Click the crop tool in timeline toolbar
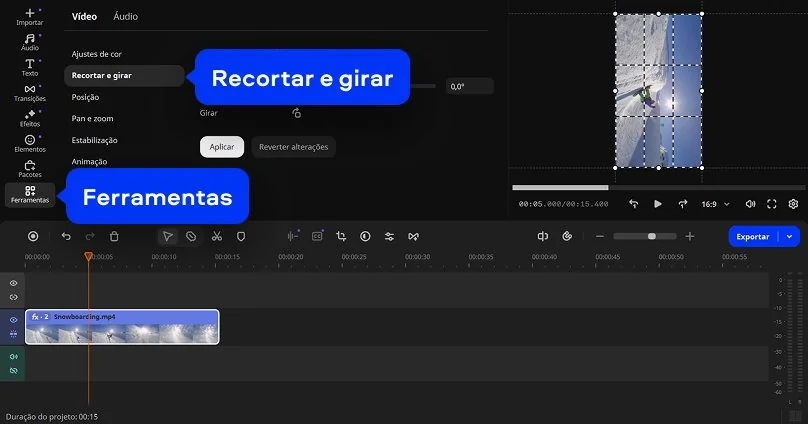808x424 pixels. [341, 236]
